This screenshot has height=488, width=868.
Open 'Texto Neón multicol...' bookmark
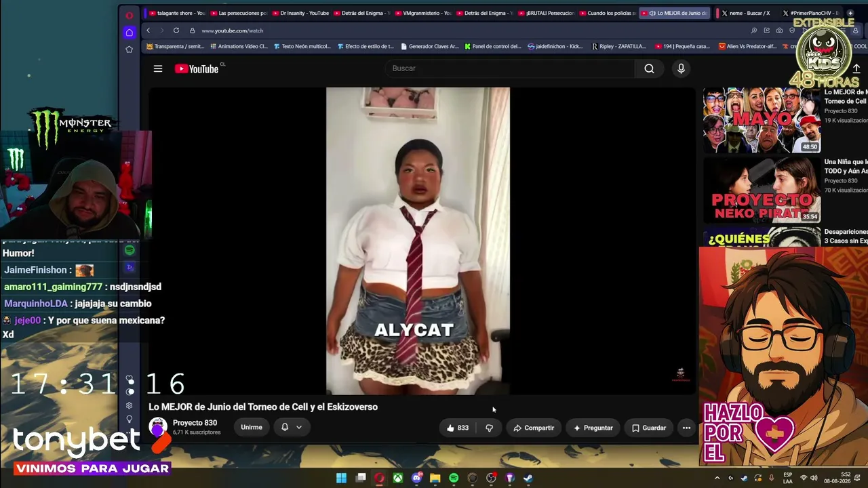(x=302, y=47)
